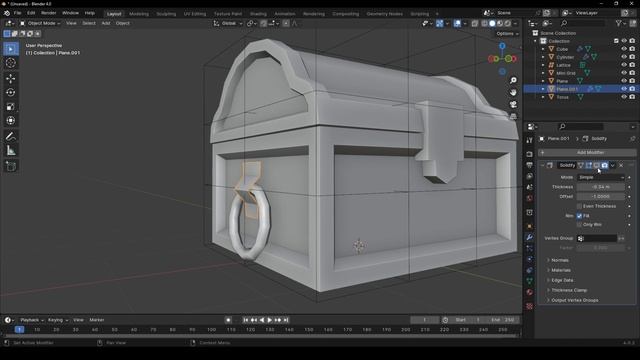Open the Output properties tab
This screenshot has height=360, width=640.
[x=529, y=165]
